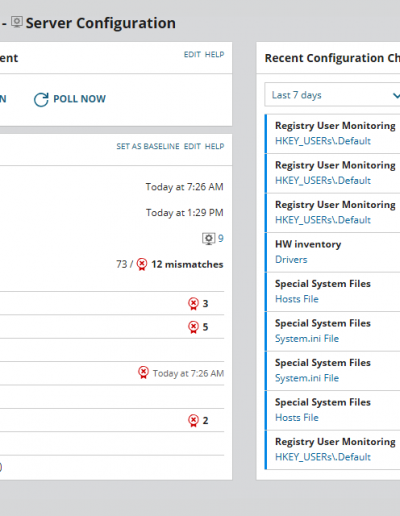Click HELP in the top panel header

pyautogui.click(x=214, y=54)
